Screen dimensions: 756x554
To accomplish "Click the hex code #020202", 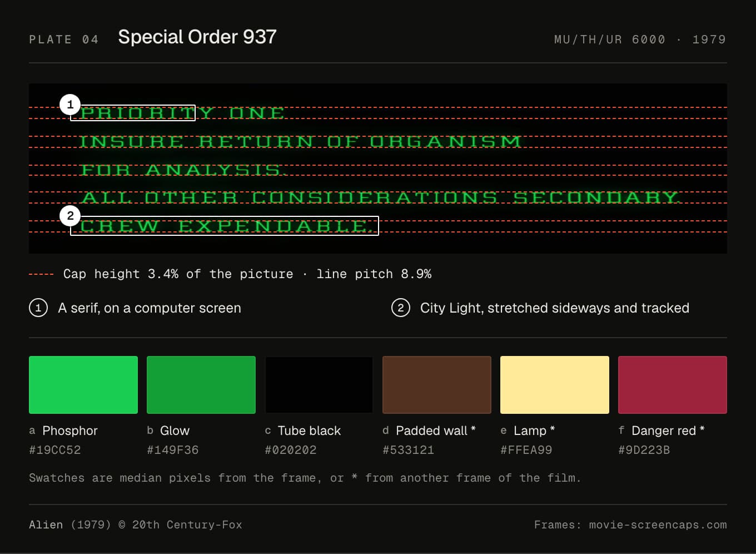I will [x=291, y=450].
